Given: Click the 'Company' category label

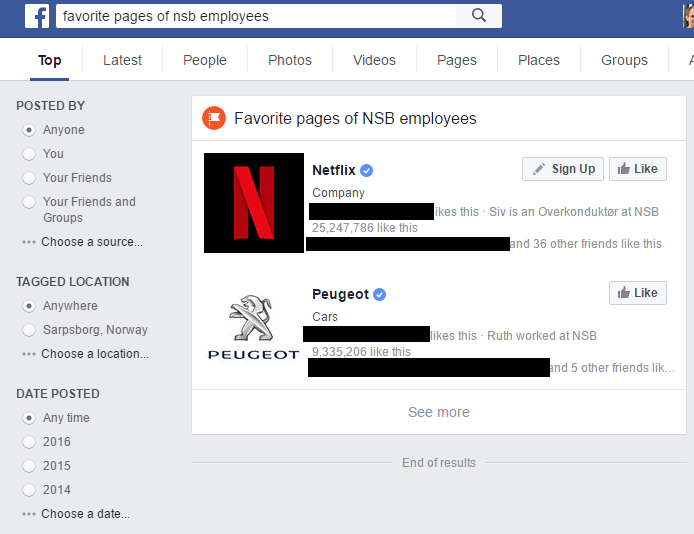Looking at the screenshot, I should (x=338, y=193).
